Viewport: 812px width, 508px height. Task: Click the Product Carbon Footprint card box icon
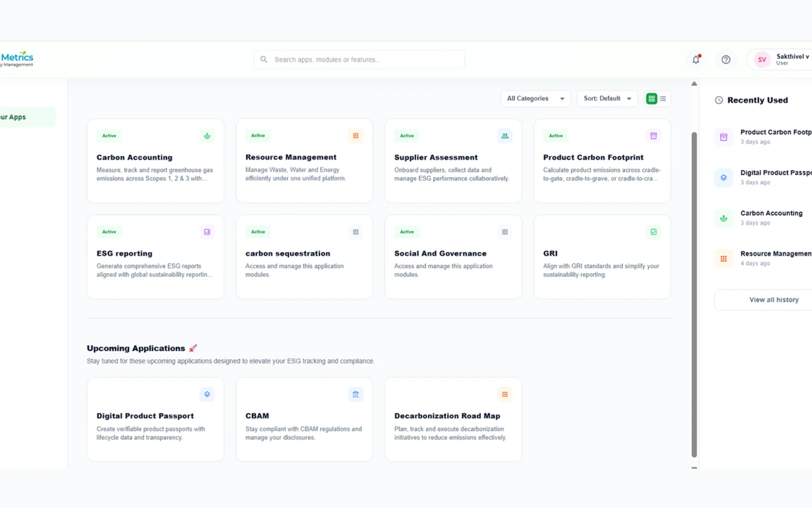654,136
